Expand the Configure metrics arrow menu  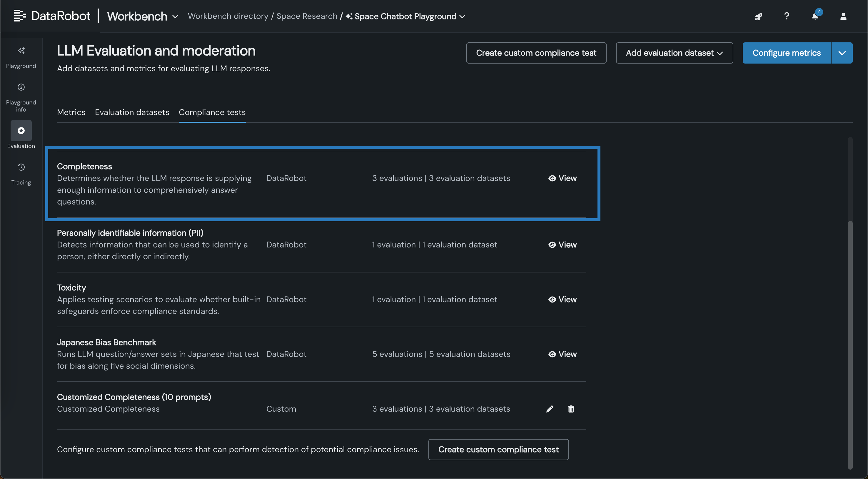click(x=842, y=53)
